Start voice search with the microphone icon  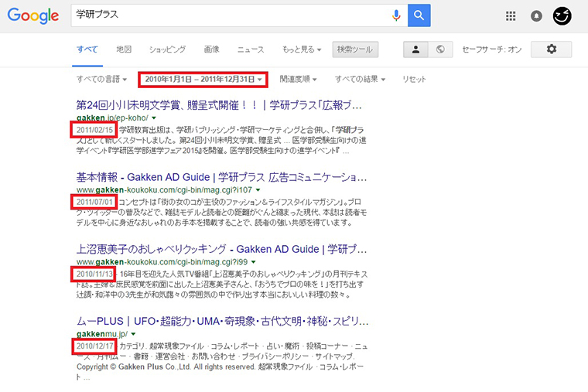point(396,15)
